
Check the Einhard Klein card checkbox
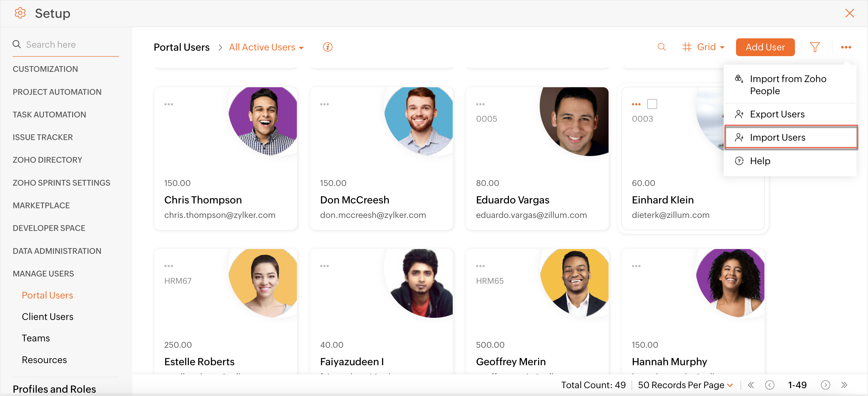pyautogui.click(x=652, y=104)
